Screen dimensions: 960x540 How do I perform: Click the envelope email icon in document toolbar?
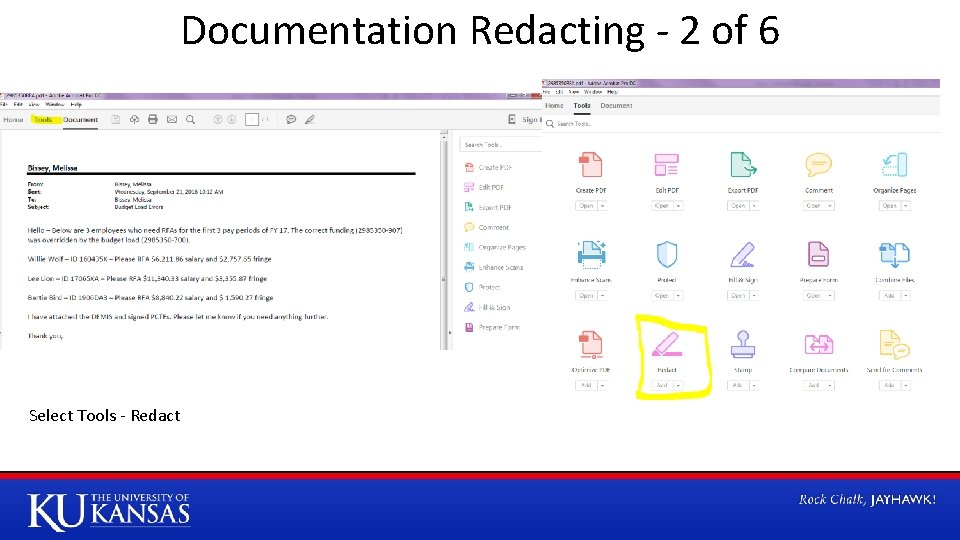(x=172, y=119)
